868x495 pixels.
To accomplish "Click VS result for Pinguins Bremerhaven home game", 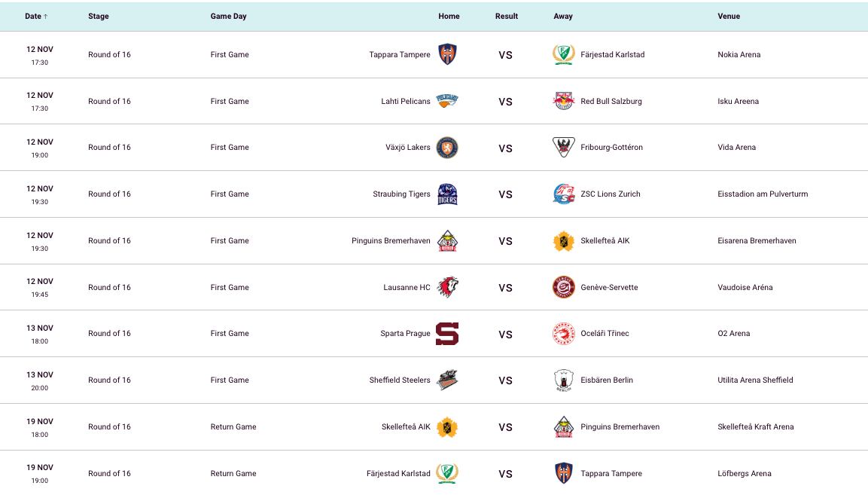I will (505, 241).
